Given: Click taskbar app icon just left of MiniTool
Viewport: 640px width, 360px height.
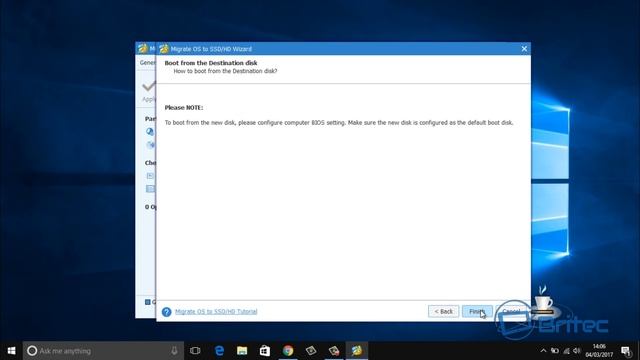Looking at the screenshot, I should tap(334, 351).
